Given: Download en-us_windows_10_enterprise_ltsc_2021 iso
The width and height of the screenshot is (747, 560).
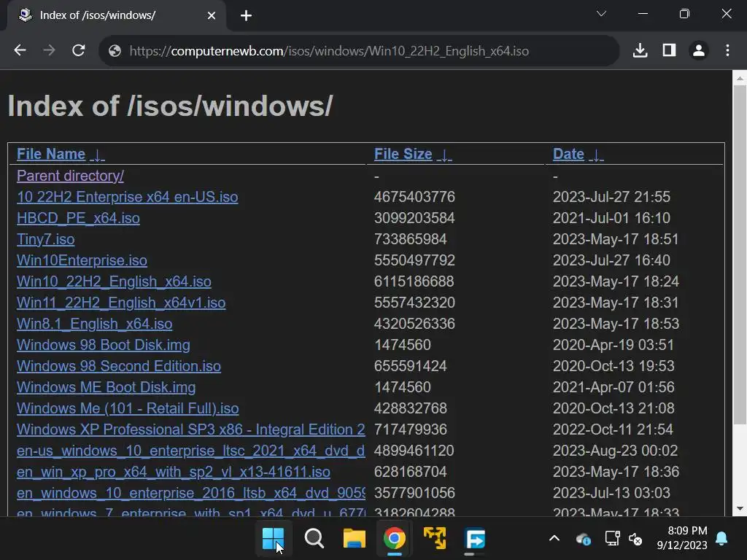Looking at the screenshot, I should pyautogui.click(x=190, y=451).
